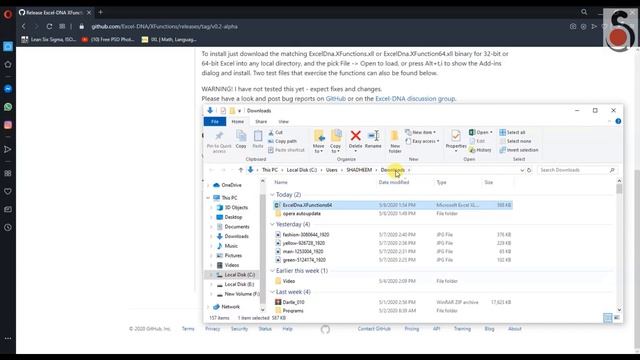Click the Refresh icon beside address bar

[x=529, y=170]
